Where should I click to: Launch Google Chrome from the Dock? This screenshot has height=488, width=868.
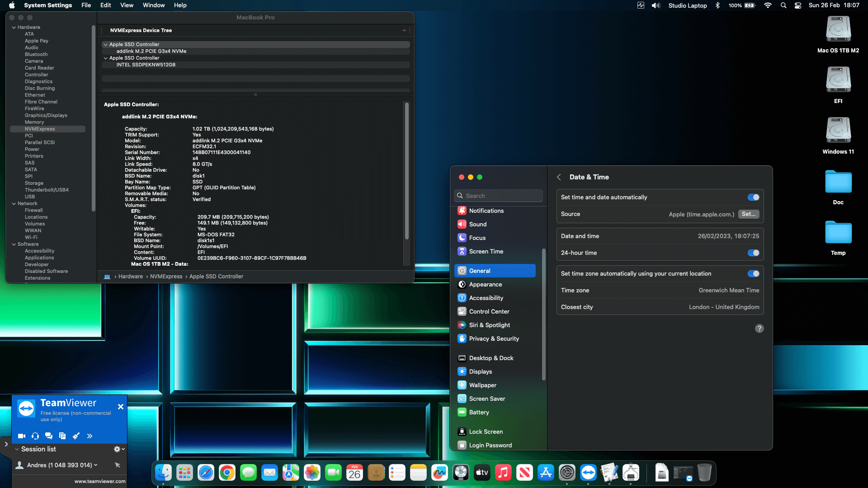pos(227,473)
